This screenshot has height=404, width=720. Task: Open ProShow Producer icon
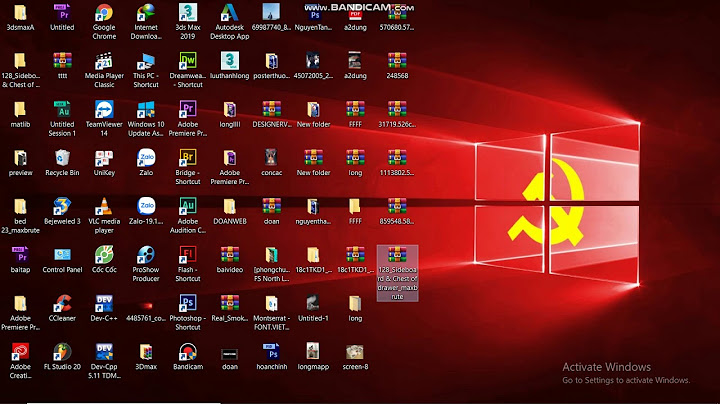click(146, 255)
